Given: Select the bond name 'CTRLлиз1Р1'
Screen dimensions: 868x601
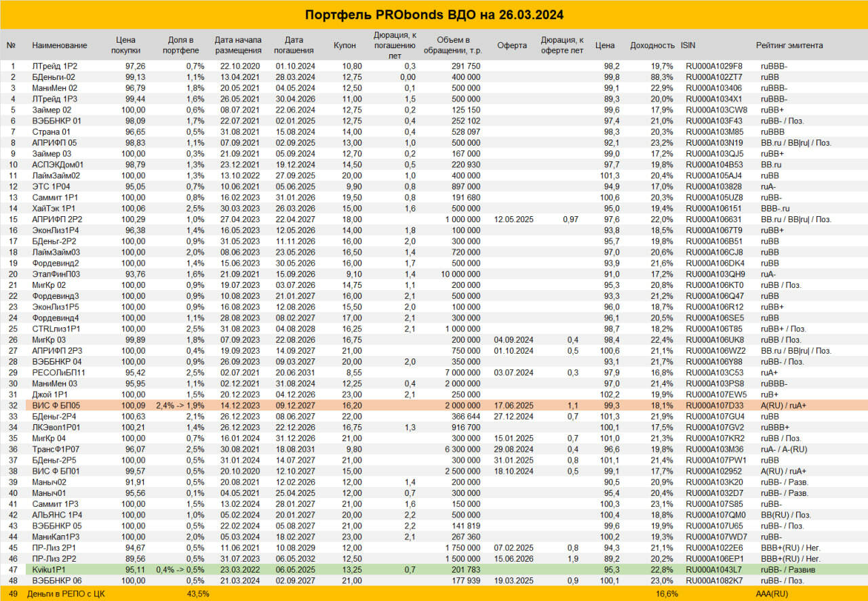Looking at the screenshot, I should 56,328.
